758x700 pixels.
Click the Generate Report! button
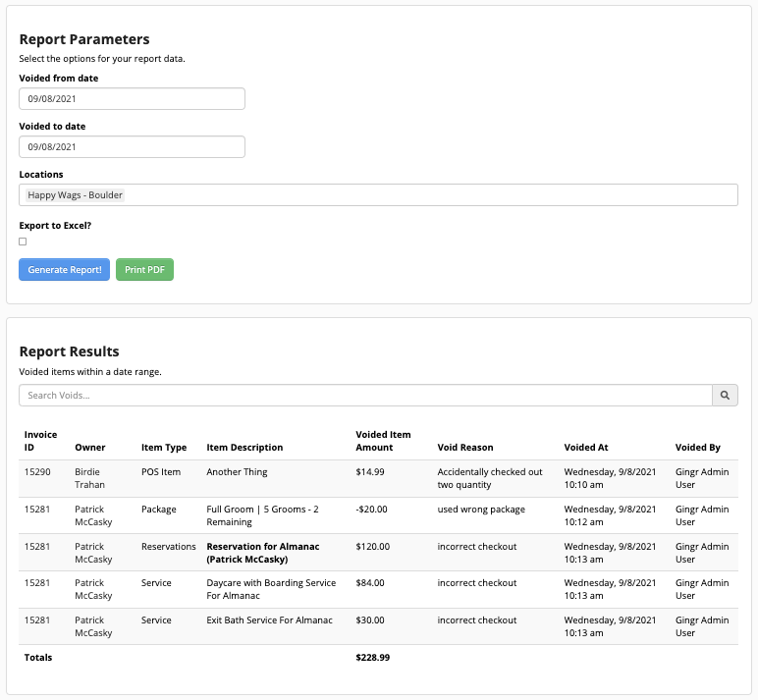[x=64, y=270]
